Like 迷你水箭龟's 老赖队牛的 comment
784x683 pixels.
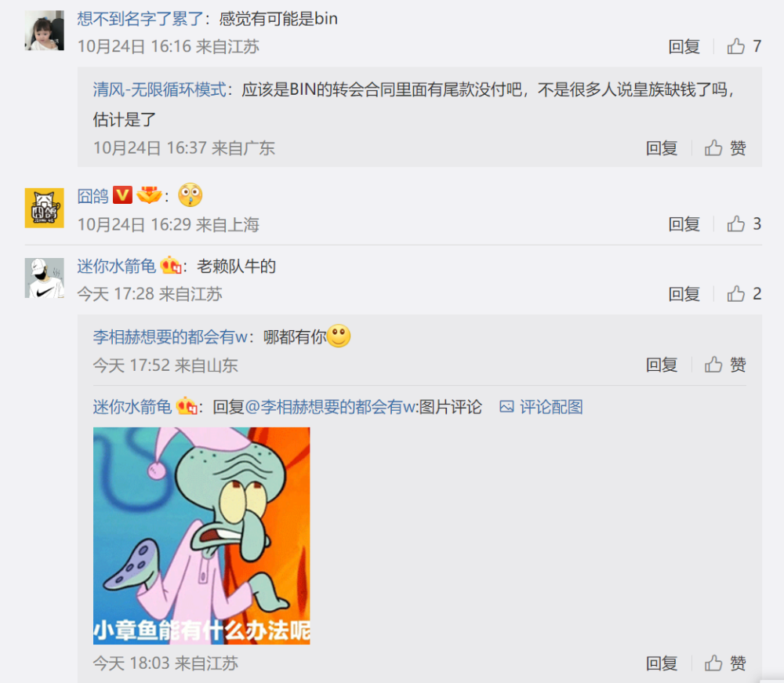(x=736, y=293)
